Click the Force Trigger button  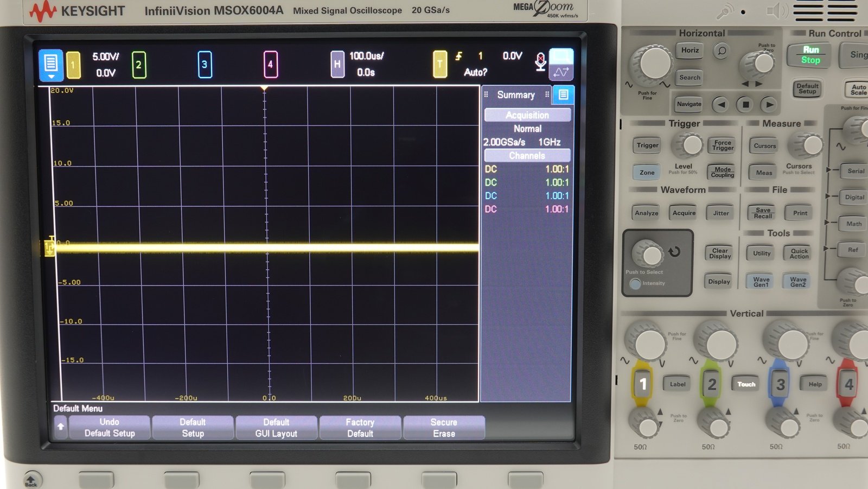click(x=723, y=145)
